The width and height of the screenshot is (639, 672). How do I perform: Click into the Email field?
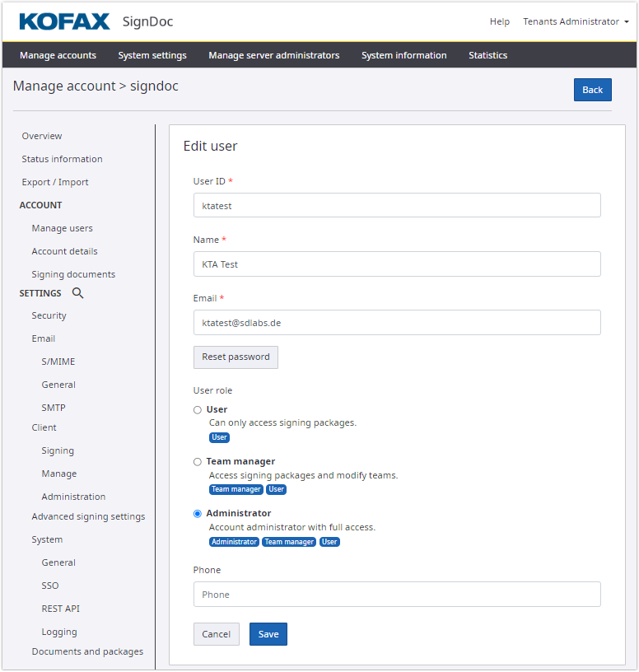pos(397,323)
